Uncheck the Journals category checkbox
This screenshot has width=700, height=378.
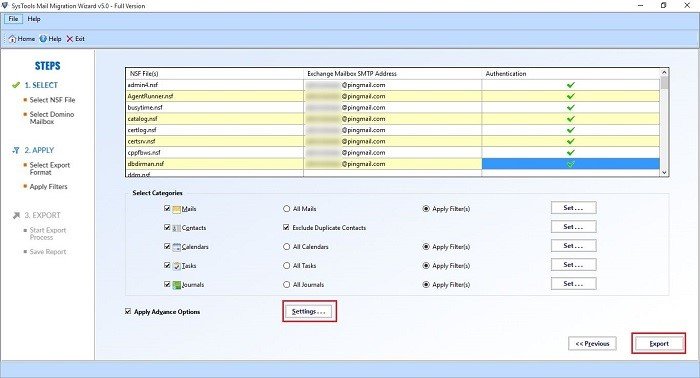167,284
